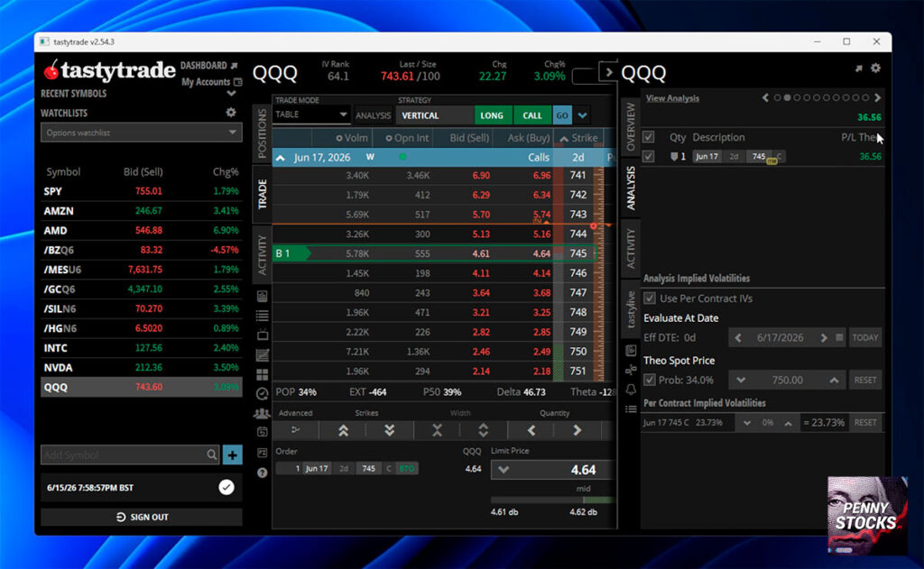Toggle LONG direction button

(492, 115)
